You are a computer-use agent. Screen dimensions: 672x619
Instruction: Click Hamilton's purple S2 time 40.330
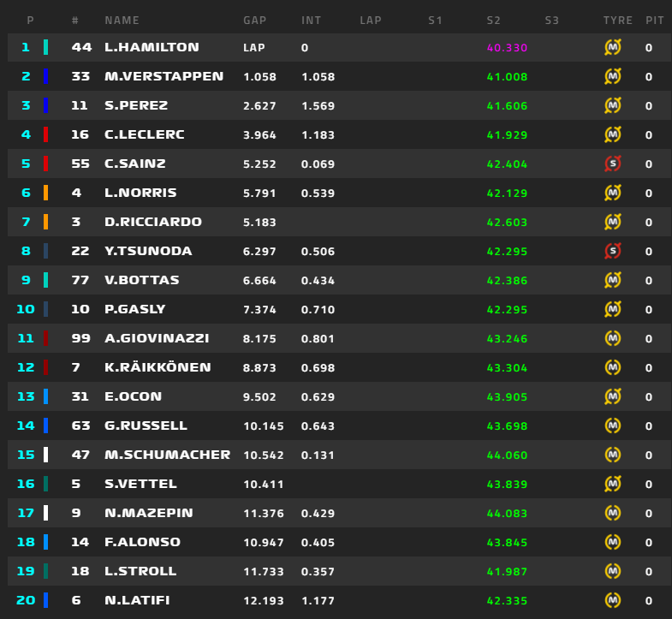tap(507, 48)
